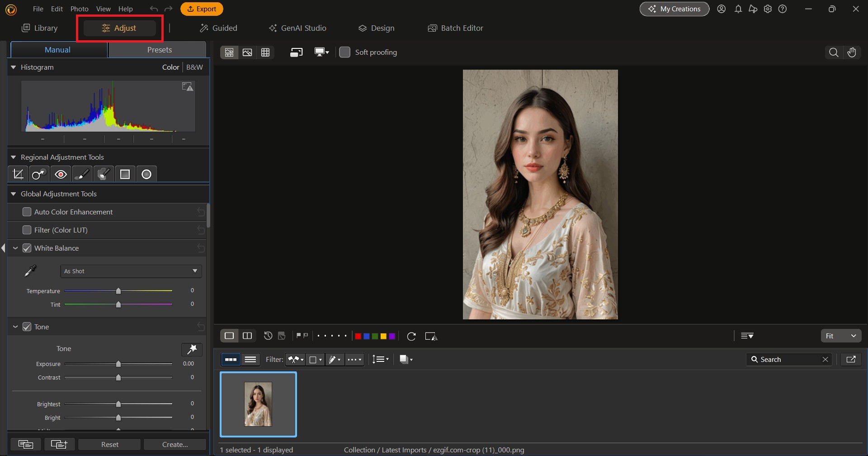The width and height of the screenshot is (868, 456).
Task: Switch to grid view mode
Action: tap(265, 52)
